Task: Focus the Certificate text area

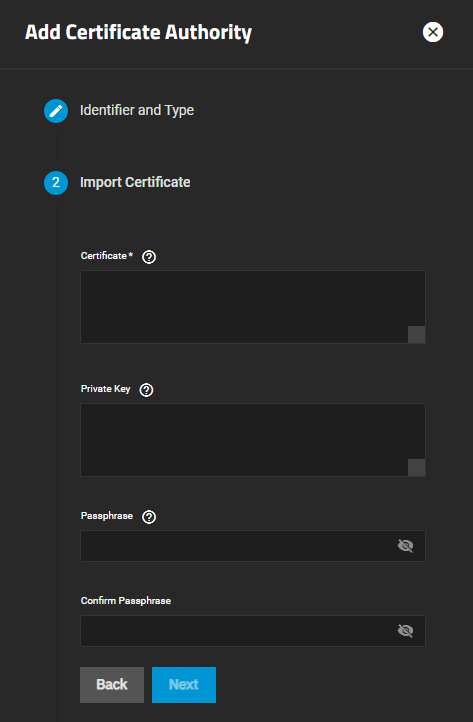Action: point(253,307)
